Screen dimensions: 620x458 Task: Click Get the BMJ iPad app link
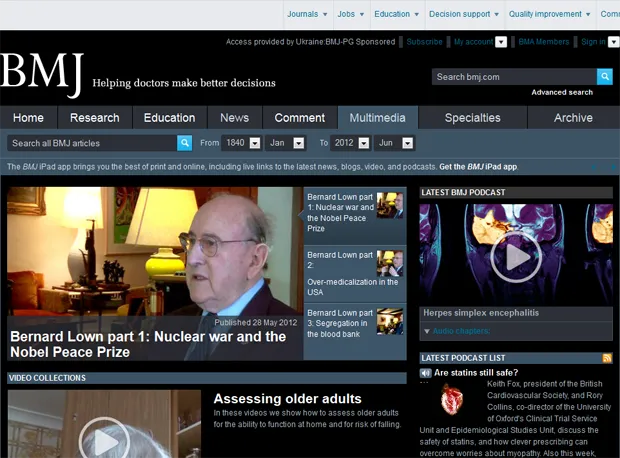478,167
